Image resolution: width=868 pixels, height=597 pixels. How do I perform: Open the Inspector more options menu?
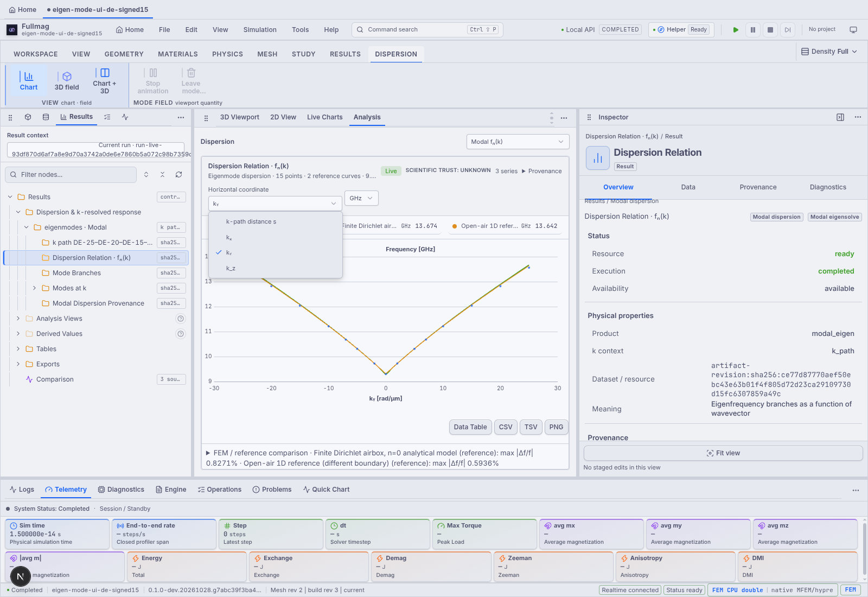(x=858, y=117)
